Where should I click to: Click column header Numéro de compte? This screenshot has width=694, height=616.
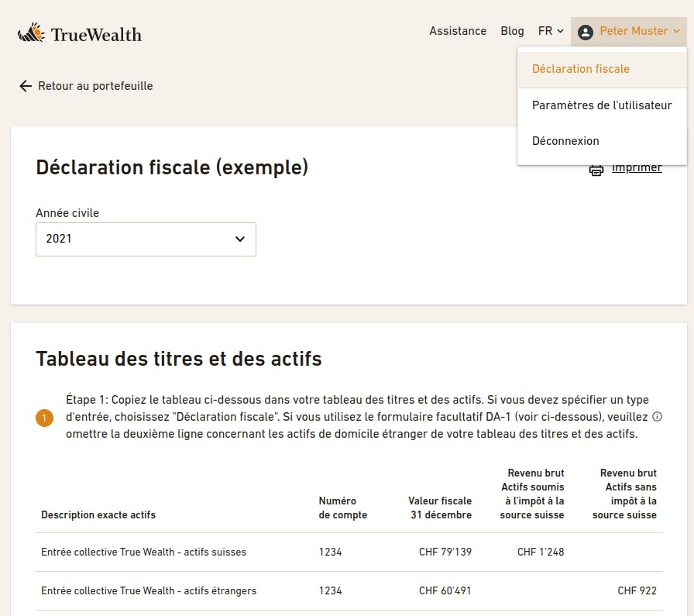point(343,508)
